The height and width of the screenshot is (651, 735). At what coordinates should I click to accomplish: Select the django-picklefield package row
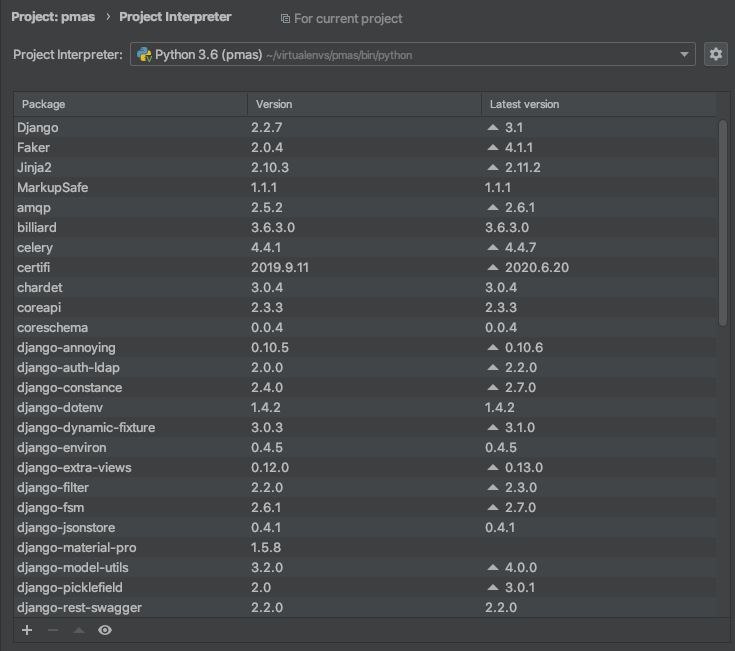[365, 587]
